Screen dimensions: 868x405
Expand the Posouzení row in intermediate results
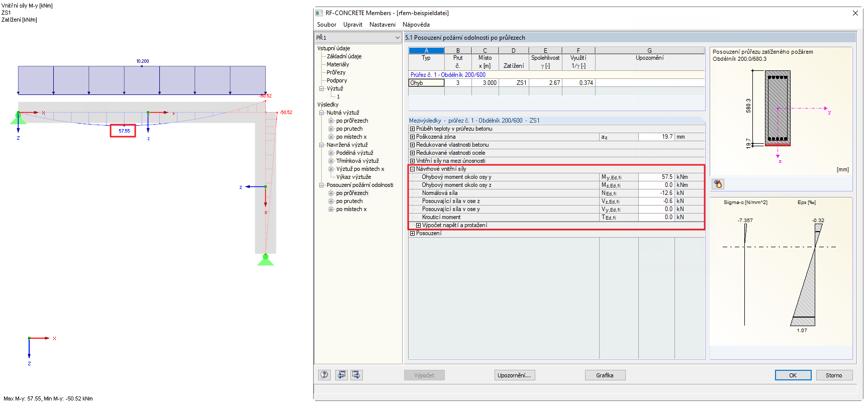tap(412, 233)
